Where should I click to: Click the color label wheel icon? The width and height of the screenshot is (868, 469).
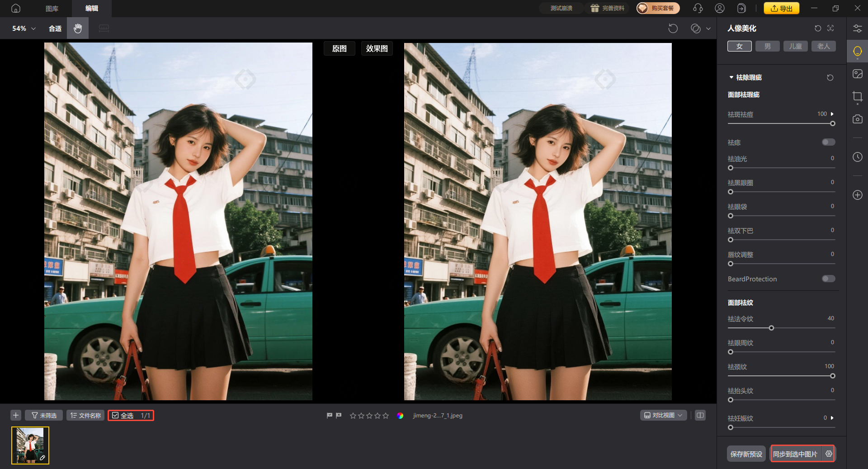400,416
